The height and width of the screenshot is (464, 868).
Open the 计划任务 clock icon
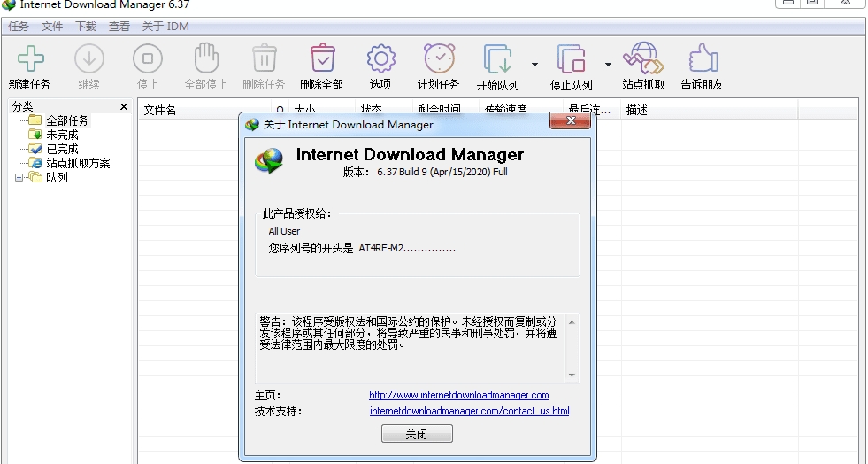tap(439, 58)
